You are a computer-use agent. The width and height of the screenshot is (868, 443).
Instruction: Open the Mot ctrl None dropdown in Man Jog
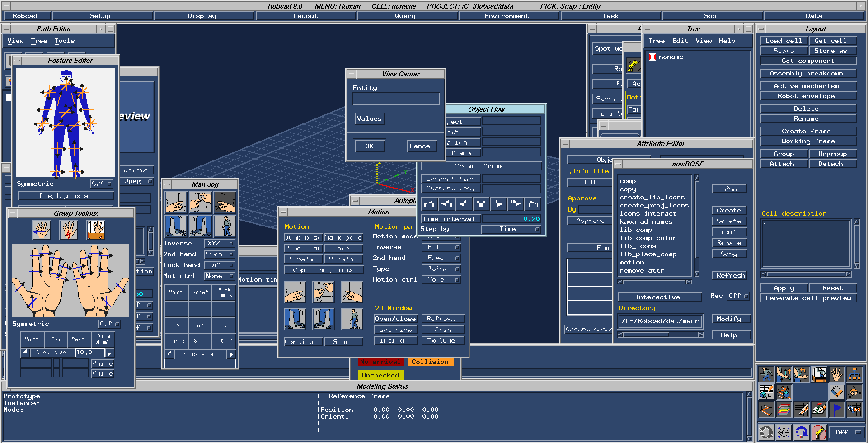tap(220, 276)
